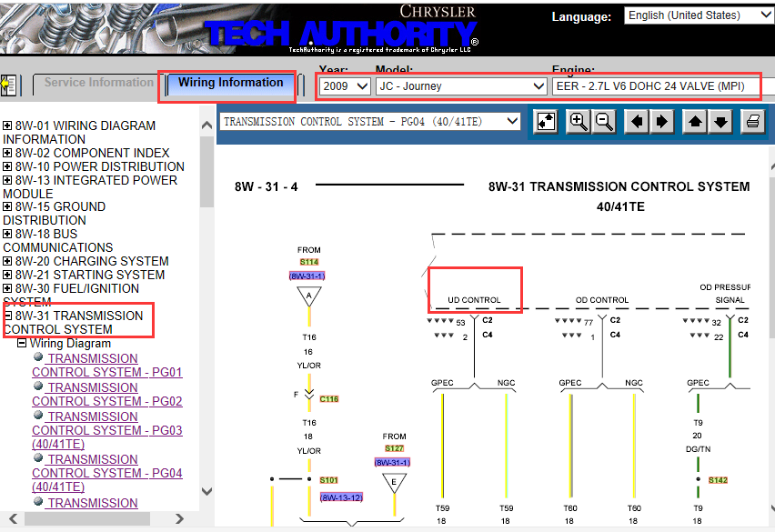Click bullet icon beside PG03 link
775x532 pixels.
(x=38, y=415)
